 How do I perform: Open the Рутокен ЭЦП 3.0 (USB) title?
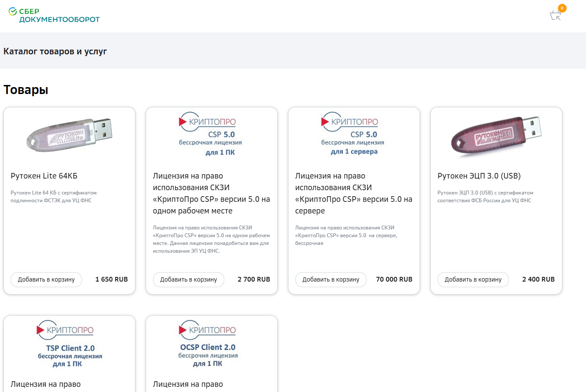(x=479, y=176)
